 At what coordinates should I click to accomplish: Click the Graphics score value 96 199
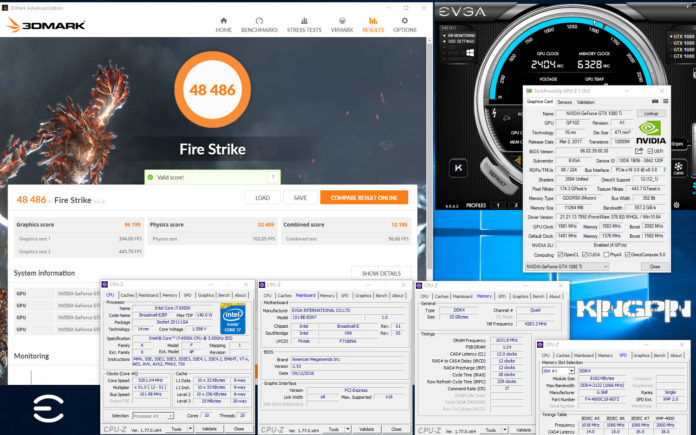pos(132,225)
